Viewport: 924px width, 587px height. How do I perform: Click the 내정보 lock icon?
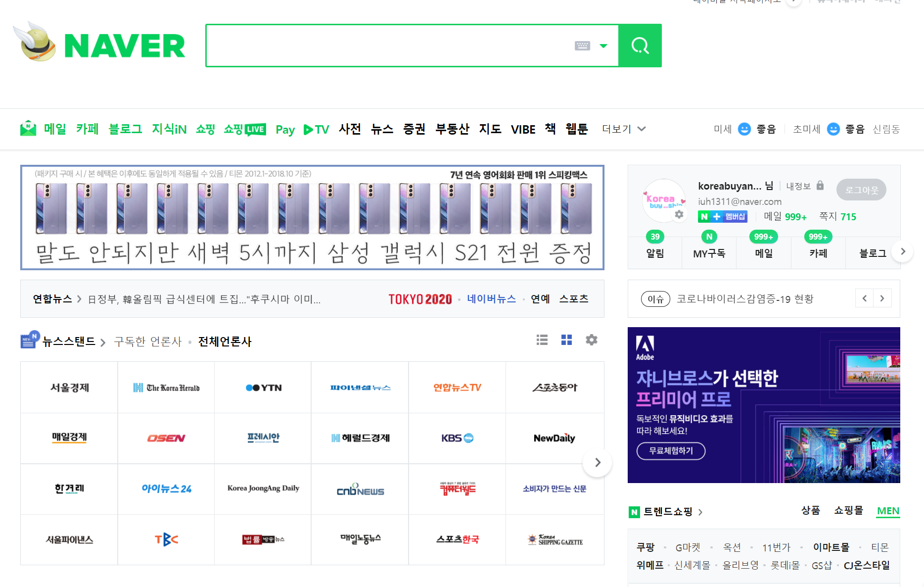820,186
